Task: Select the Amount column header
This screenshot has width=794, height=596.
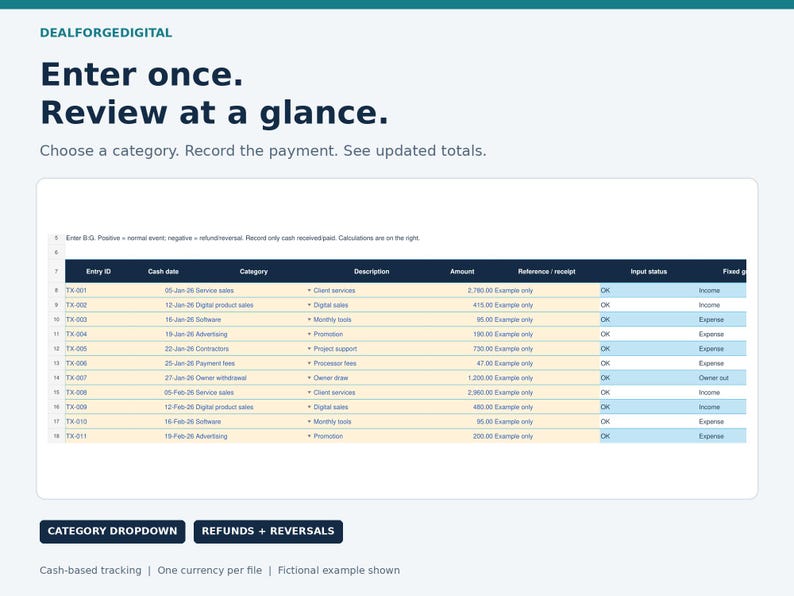Action: pos(462,271)
